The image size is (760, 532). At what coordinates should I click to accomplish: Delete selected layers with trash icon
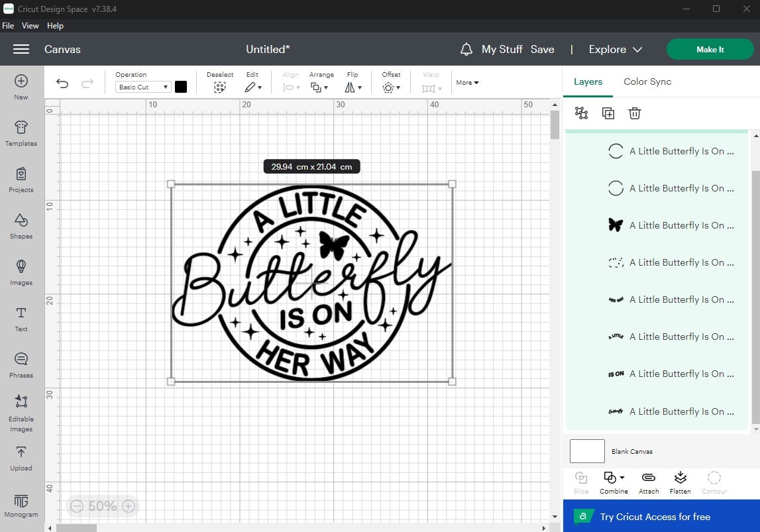click(635, 113)
